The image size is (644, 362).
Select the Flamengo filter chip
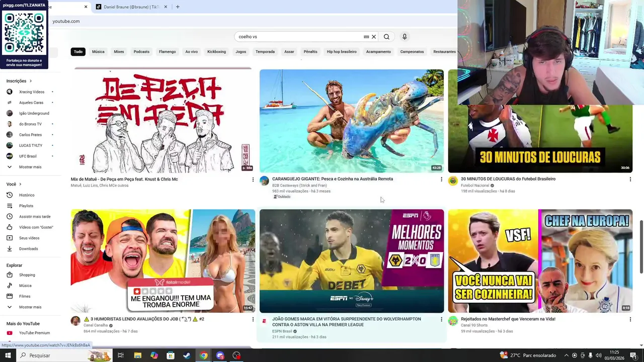tap(167, 52)
